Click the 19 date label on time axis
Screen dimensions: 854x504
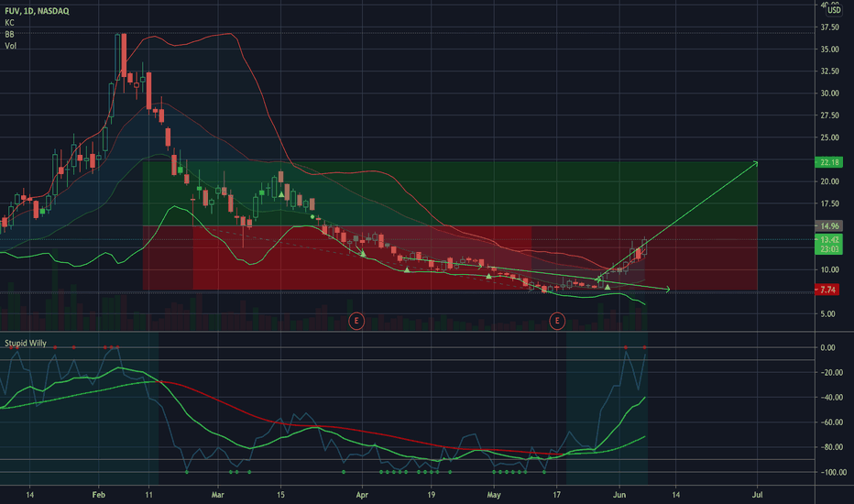coord(432,495)
